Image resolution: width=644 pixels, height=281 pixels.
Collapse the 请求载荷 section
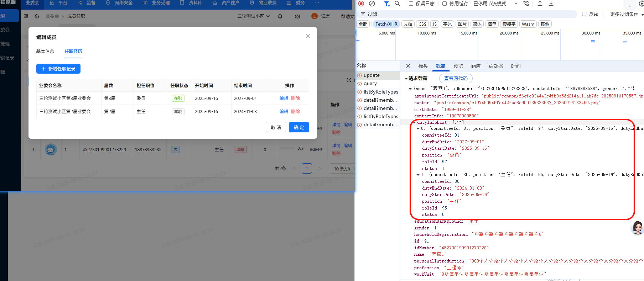tap(406, 79)
